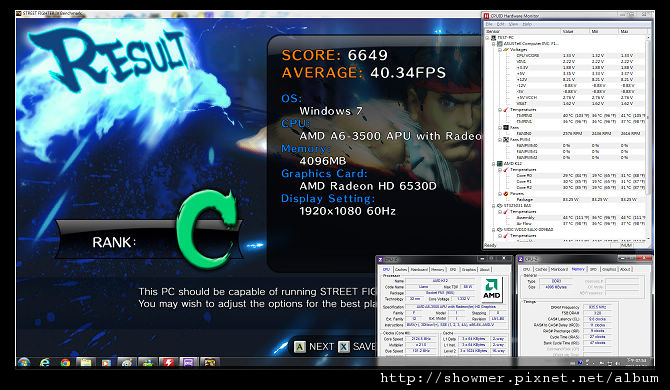Open Help menu in Hardware Monitor

pos(527,24)
